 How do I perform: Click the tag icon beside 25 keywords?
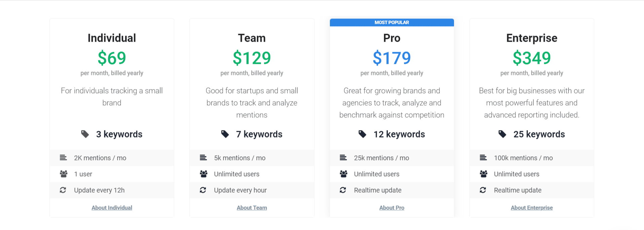pos(502,134)
